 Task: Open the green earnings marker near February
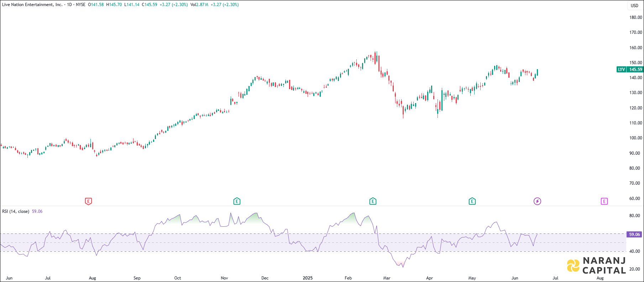pos(373,201)
